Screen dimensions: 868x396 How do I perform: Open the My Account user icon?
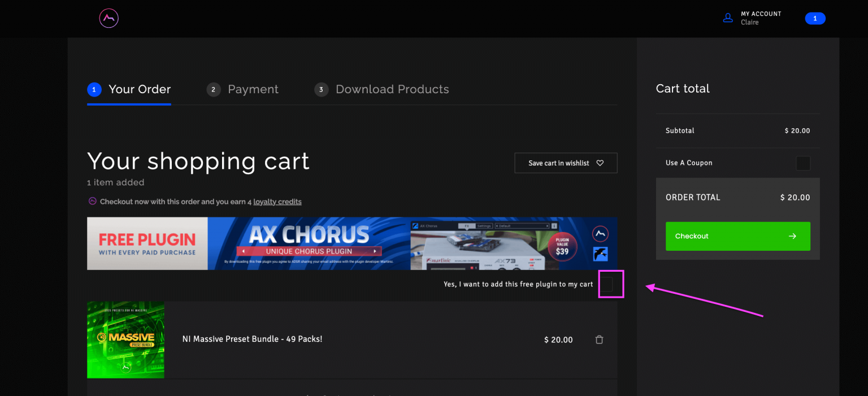[x=728, y=18]
